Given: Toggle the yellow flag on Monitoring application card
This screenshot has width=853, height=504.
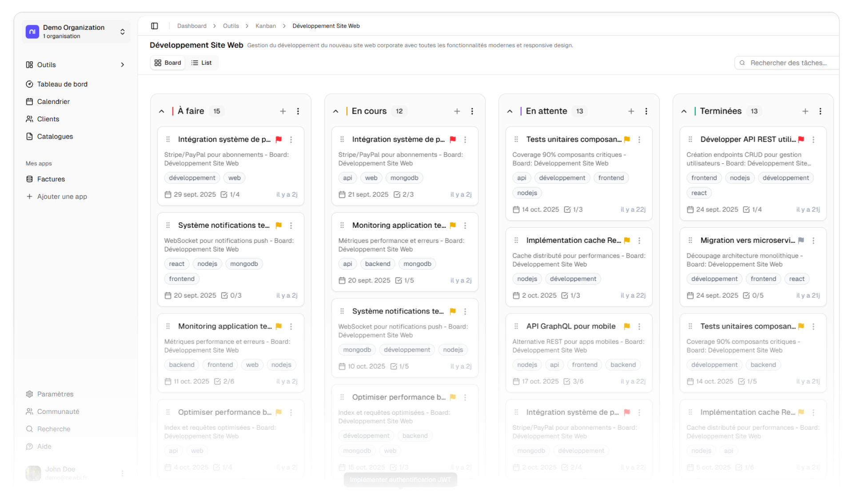Looking at the screenshot, I should [x=279, y=326].
